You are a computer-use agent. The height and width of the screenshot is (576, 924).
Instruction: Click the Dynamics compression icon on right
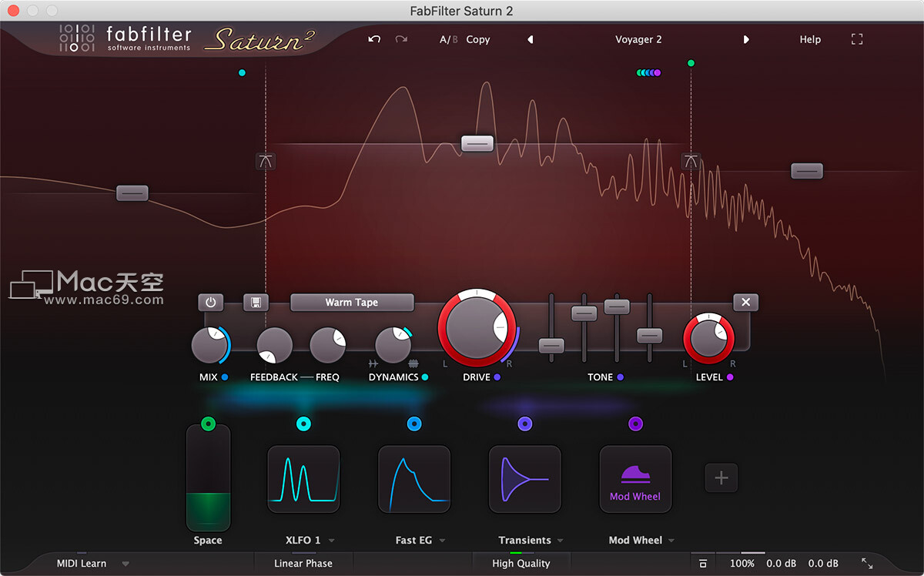[x=413, y=363]
